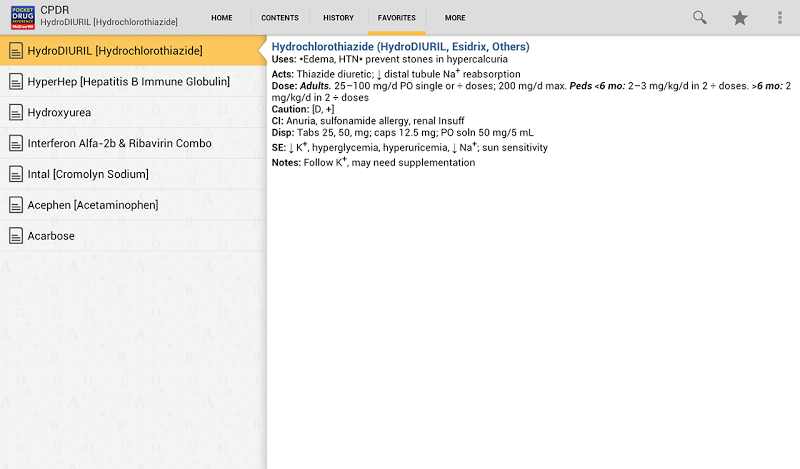This screenshot has height=469, width=800.
Task: Click the 'Notes:' Follow K+ line
Action: point(373,162)
